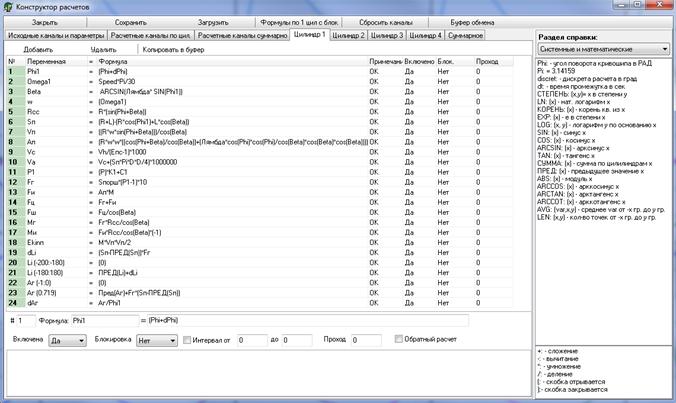Switch to Исходные каналы и параметры tab
676x403 pixels.
pyautogui.click(x=56, y=35)
